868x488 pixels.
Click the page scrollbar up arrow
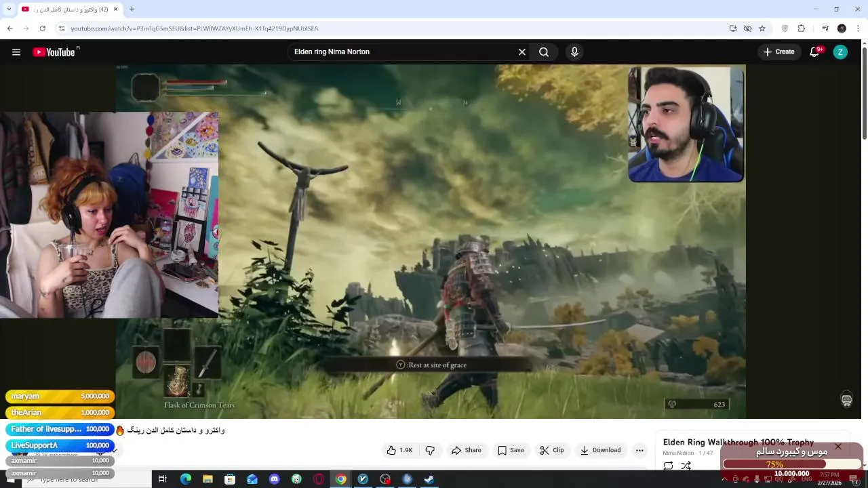[864, 44]
